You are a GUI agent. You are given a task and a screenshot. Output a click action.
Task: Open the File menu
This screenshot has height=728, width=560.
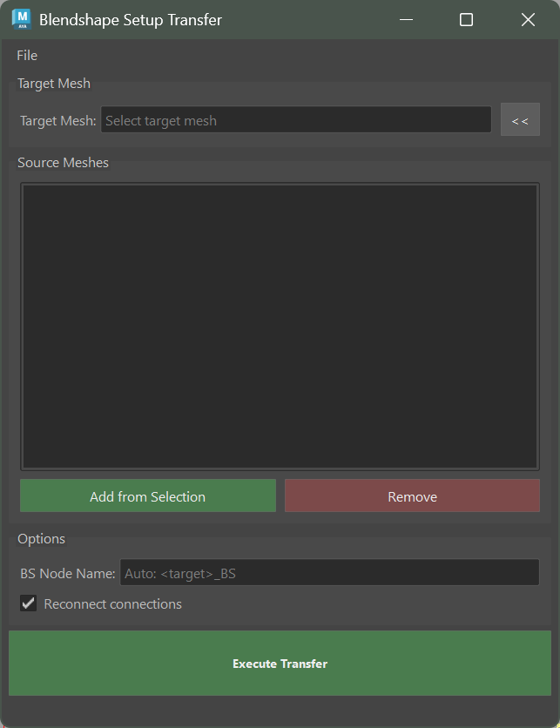click(27, 56)
